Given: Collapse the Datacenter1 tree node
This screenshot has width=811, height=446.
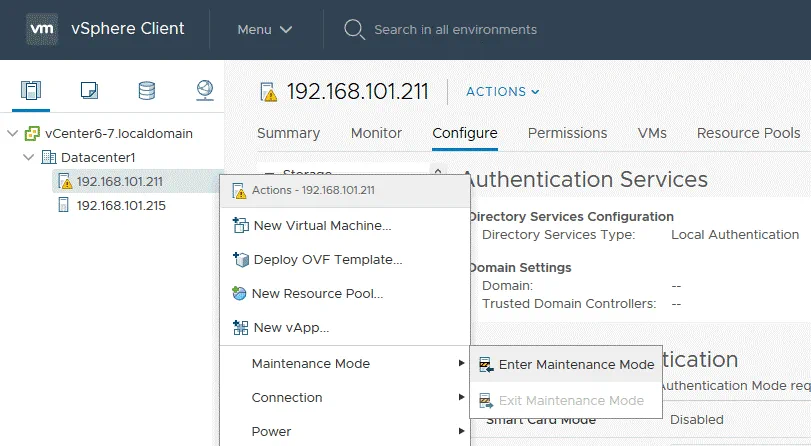Looking at the screenshot, I should (29, 158).
